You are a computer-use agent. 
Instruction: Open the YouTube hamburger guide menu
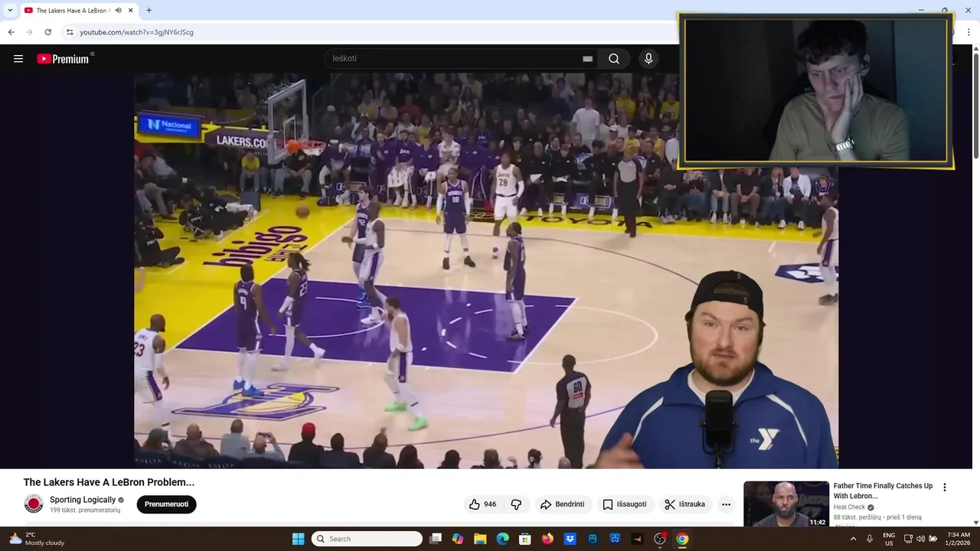coord(18,59)
